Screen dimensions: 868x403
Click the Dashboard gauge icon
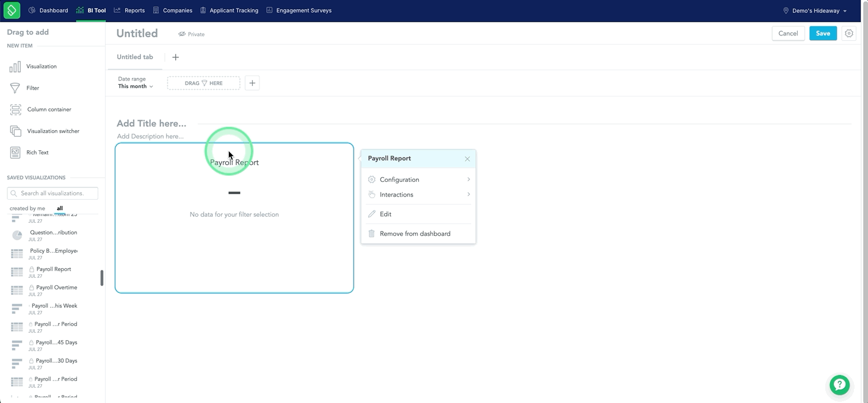coord(32,10)
